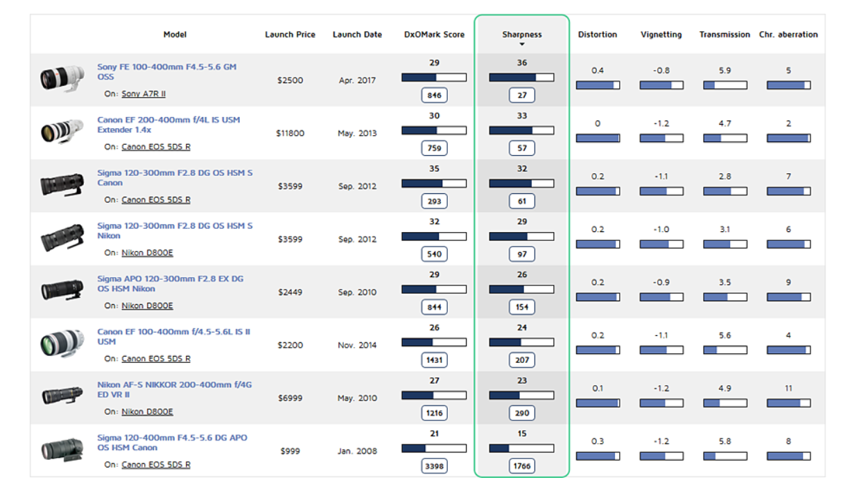Open Nikon D800E link under Sigma S Nikon

[x=147, y=253]
